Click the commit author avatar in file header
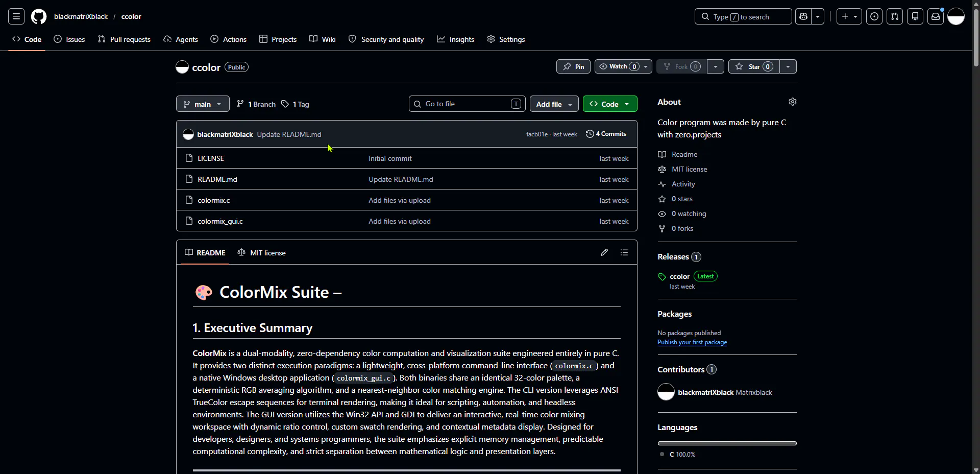The width and height of the screenshot is (980, 474). (188, 134)
